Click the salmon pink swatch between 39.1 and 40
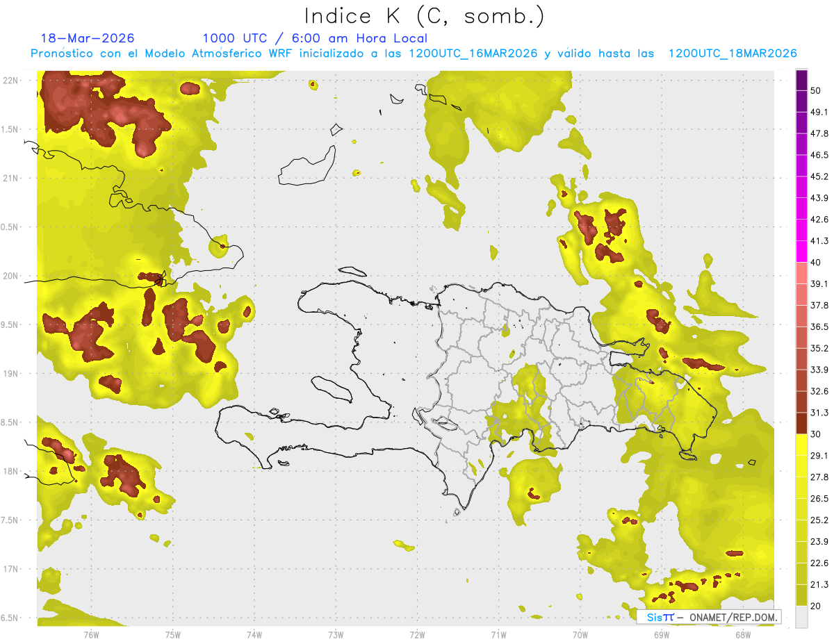 click(x=801, y=273)
